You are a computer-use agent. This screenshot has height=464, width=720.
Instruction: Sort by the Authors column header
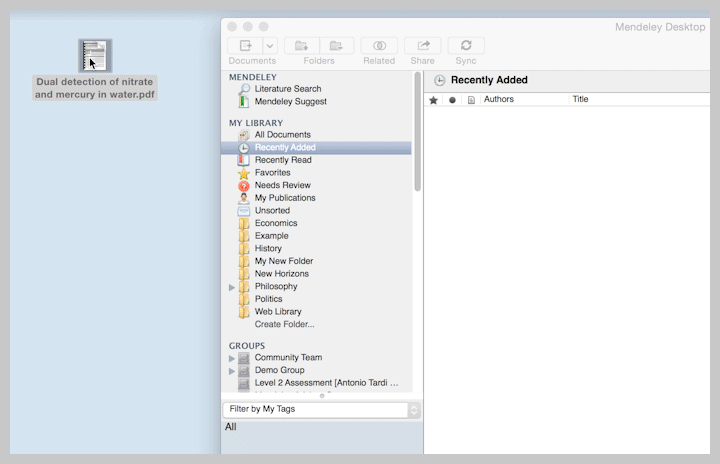[x=499, y=99]
